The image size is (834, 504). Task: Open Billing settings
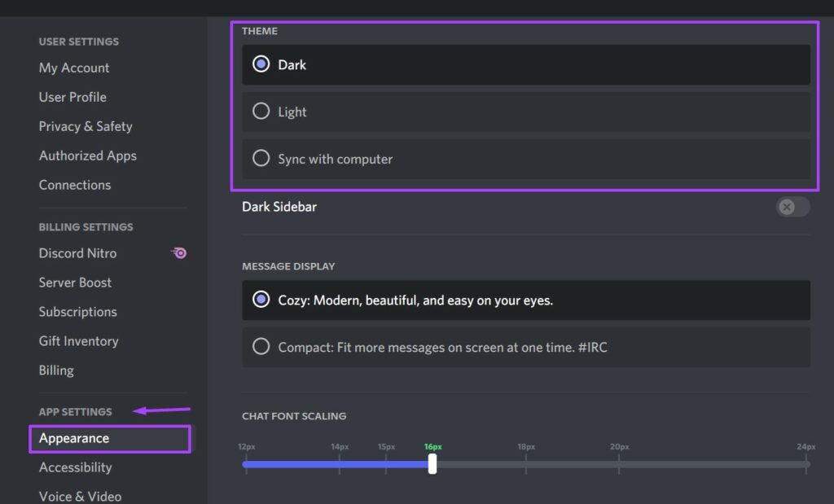(56, 370)
